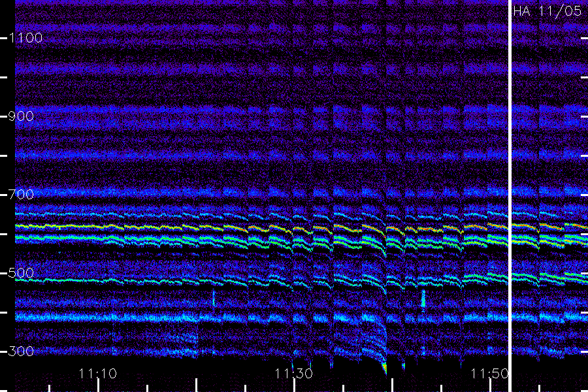Click the 900 frequency axis label

(x=21, y=116)
